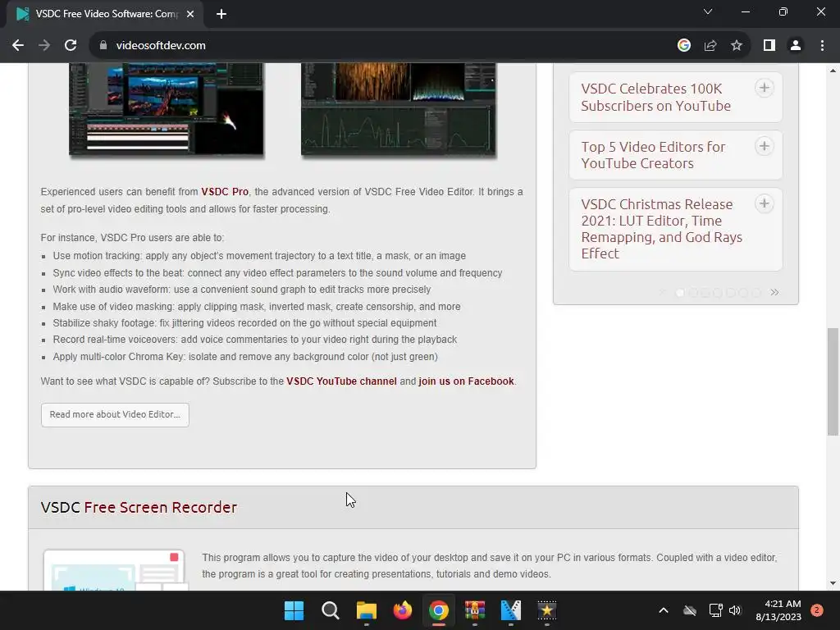The height and width of the screenshot is (630, 840).
Task: Click the forward navigation arrow
Action: (44, 46)
